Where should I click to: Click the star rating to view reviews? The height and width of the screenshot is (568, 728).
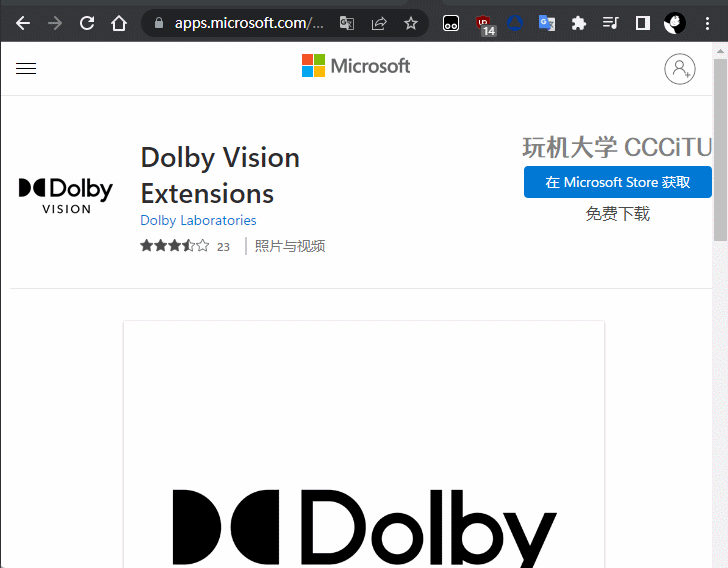175,246
